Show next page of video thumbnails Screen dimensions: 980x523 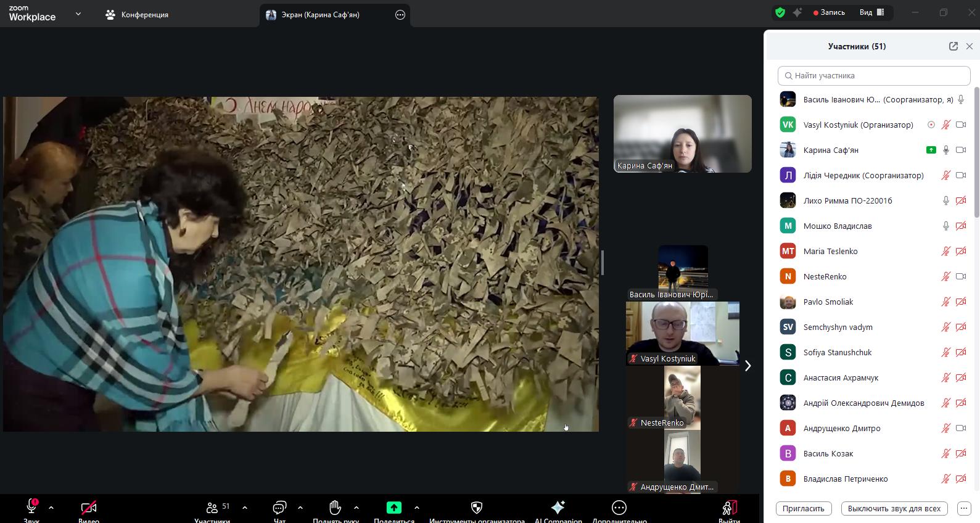tap(747, 366)
